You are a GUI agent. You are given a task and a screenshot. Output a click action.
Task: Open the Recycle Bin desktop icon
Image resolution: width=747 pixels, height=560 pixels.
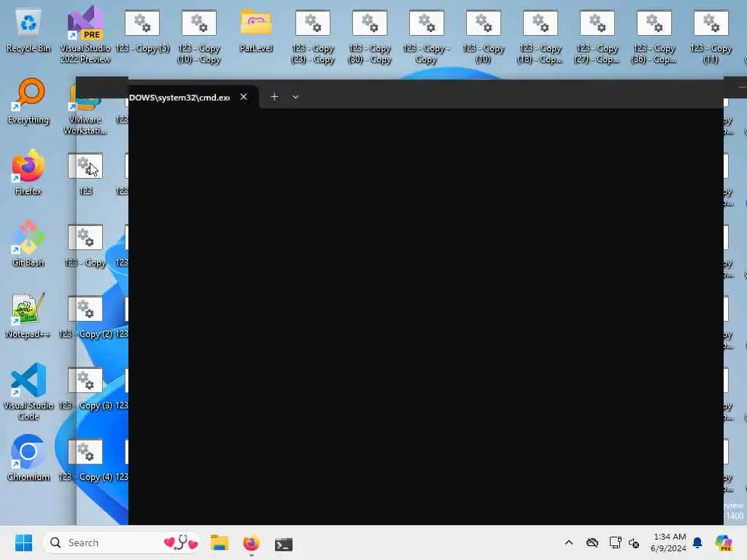(x=28, y=31)
